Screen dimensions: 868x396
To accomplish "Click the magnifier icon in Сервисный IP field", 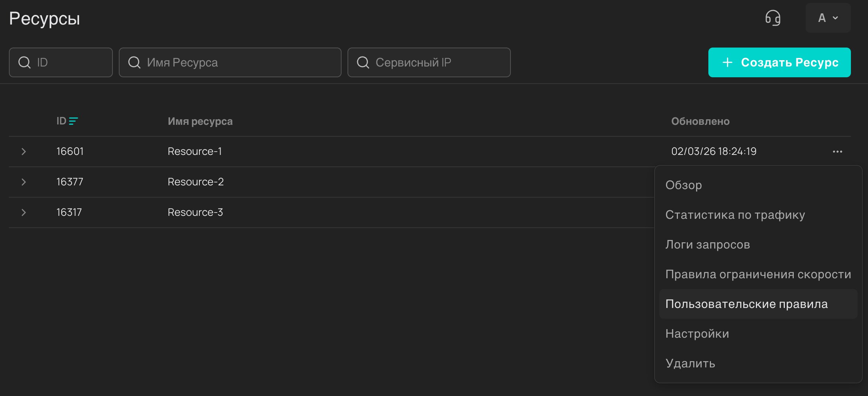I will click(363, 62).
